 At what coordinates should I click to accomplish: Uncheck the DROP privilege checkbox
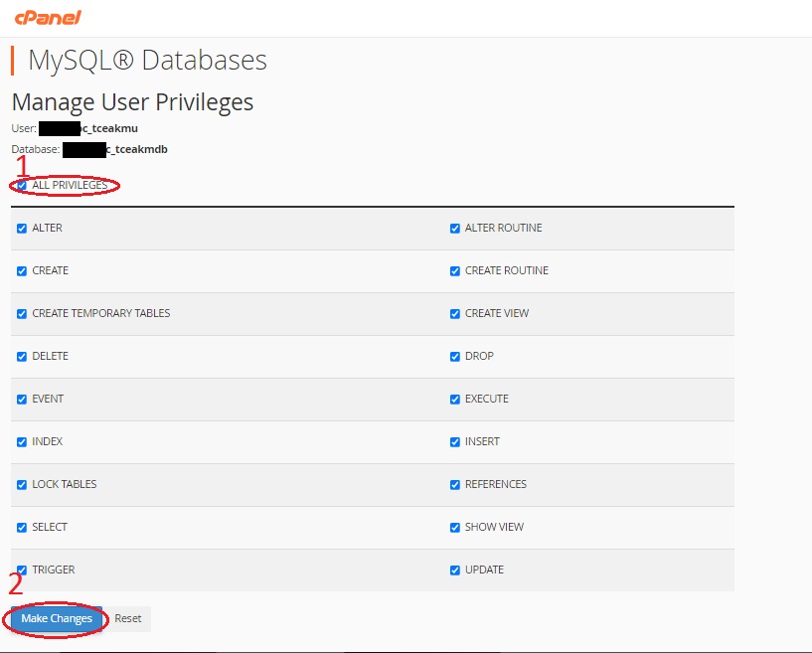click(454, 356)
